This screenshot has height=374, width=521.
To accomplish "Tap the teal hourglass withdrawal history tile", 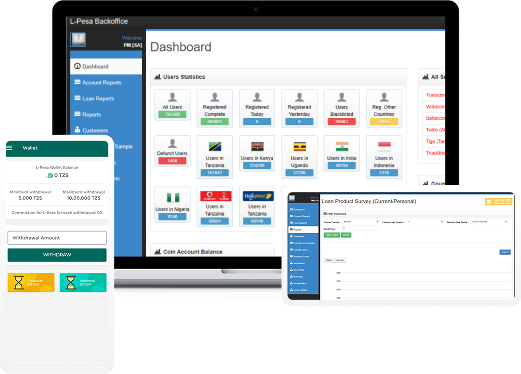I will [x=83, y=282].
